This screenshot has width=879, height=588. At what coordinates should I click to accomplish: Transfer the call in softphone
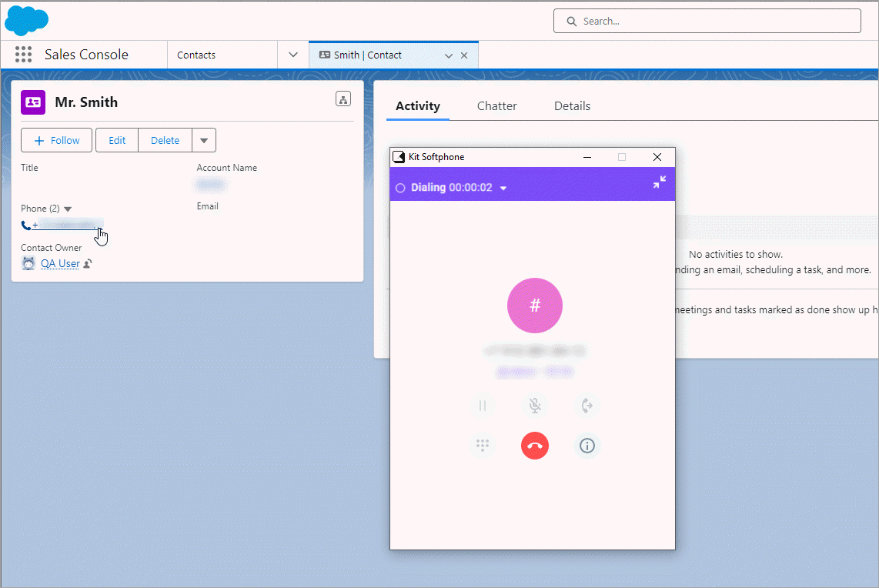coord(587,406)
